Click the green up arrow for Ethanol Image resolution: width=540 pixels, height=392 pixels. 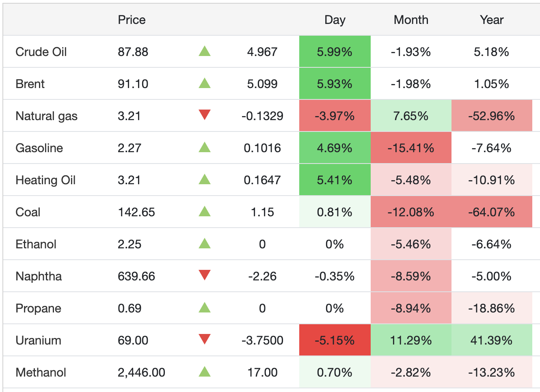205,243
